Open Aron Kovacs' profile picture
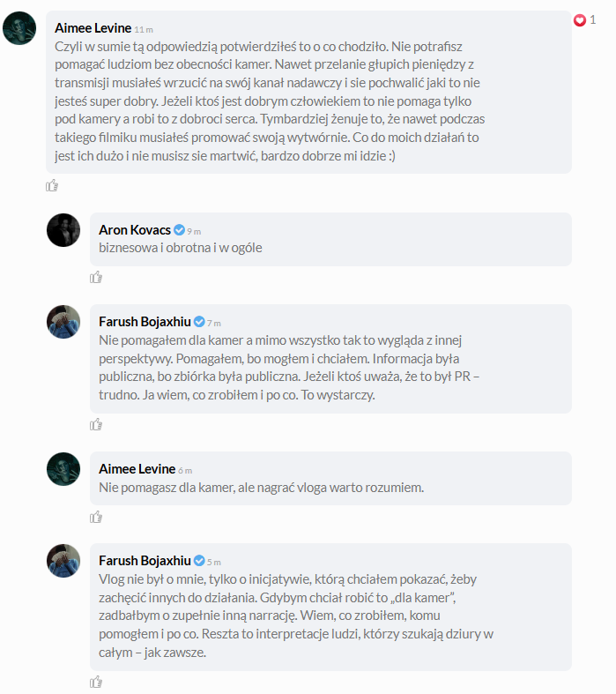 (x=63, y=230)
